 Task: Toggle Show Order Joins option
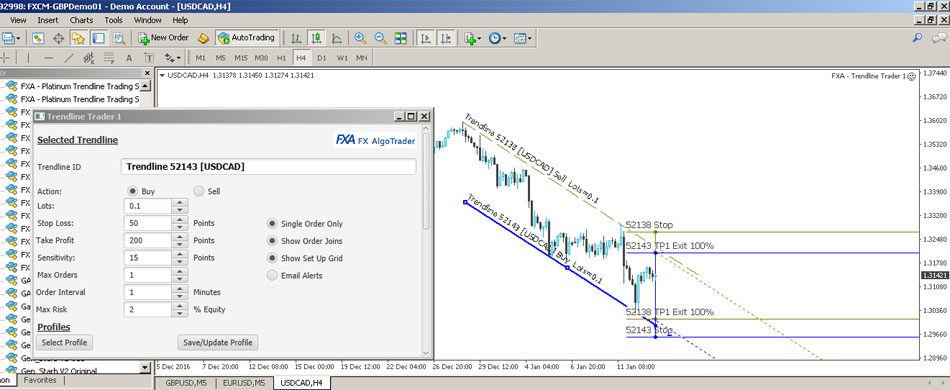point(272,241)
